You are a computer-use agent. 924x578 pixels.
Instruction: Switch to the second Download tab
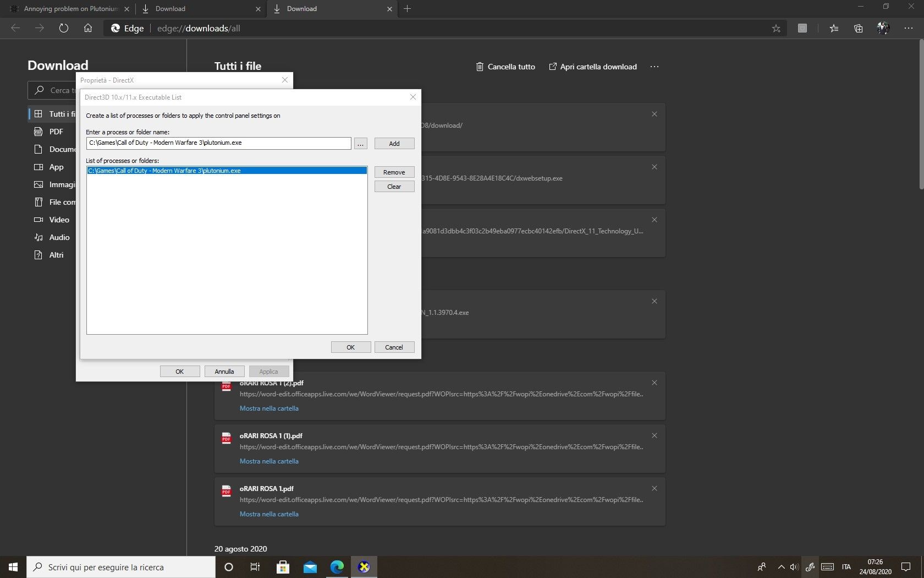[200, 9]
